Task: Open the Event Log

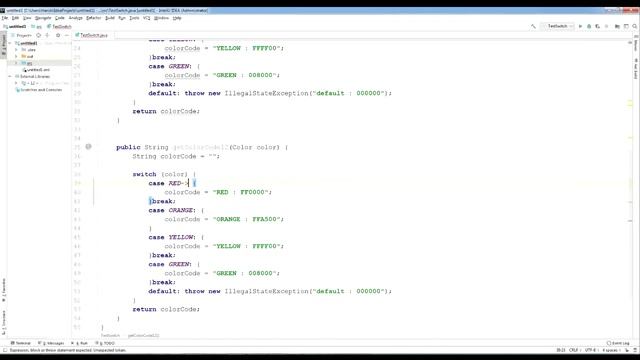Action: point(618,343)
